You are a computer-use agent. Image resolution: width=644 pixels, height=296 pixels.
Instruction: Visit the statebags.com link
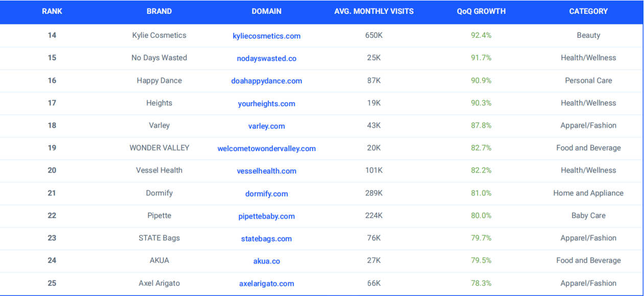pos(266,239)
